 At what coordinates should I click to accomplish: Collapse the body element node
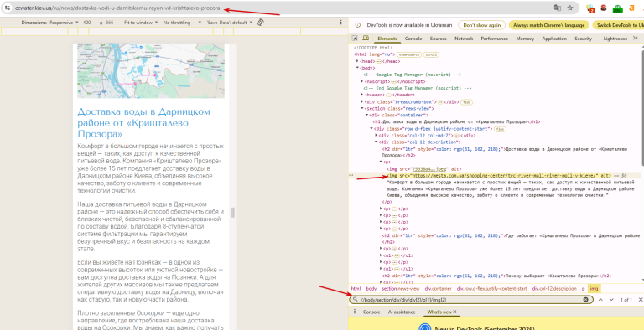coord(357,68)
